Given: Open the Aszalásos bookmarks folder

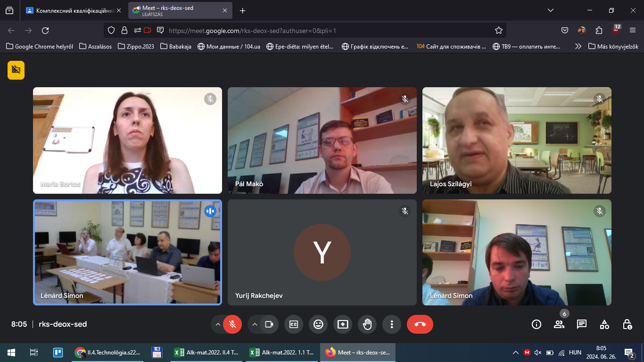Looking at the screenshot, I should click(96, 46).
